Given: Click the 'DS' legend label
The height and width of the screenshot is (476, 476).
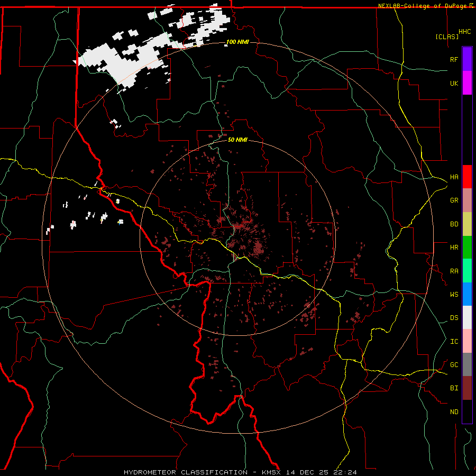Looking at the screenshot, I should coord(454,318).
